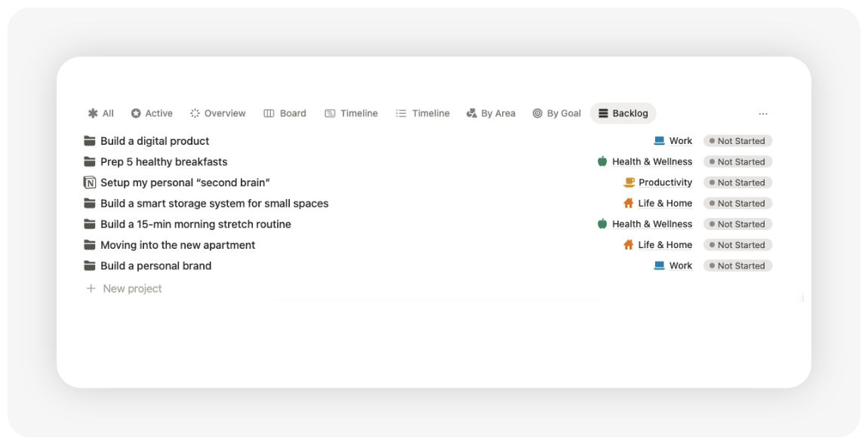Click the New project button

132,289
